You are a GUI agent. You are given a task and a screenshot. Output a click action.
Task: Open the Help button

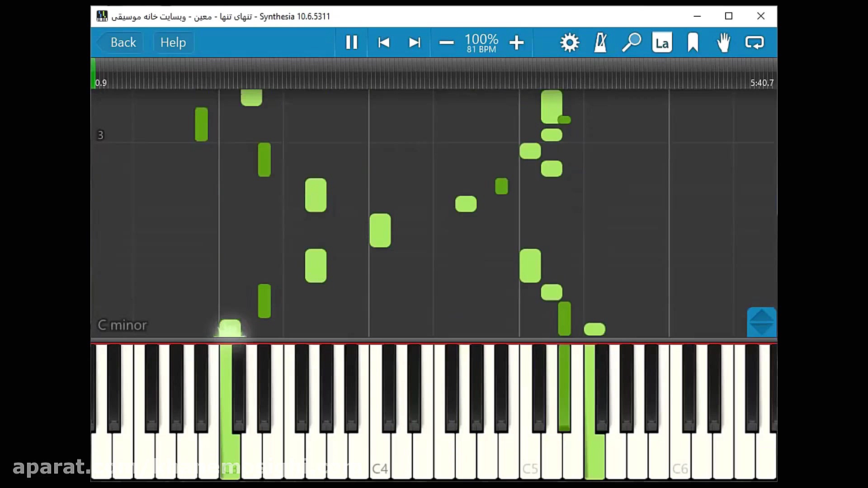tap(173, 42)
